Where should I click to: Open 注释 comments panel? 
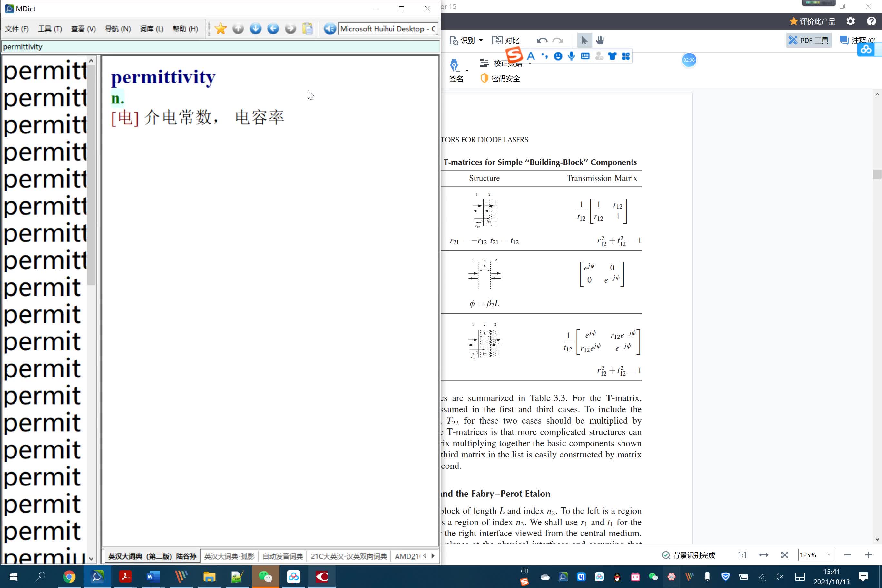(x=857, y=40)
